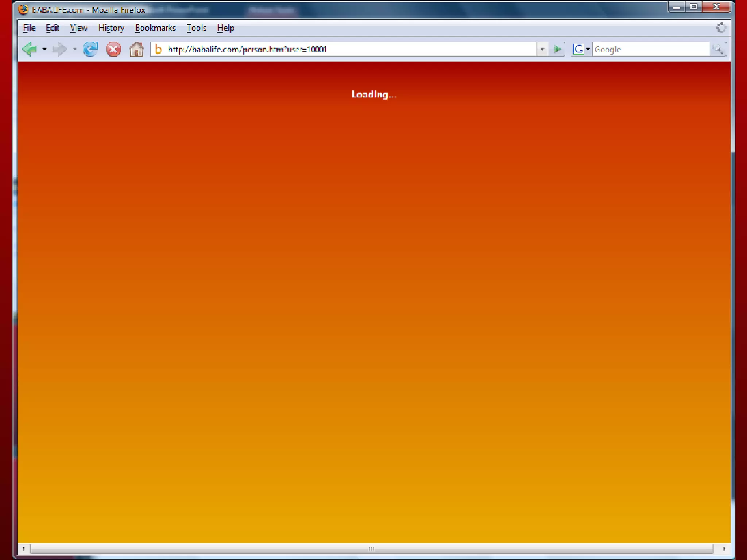
Task: Go to Home page icon
Action: pos(136,49)
